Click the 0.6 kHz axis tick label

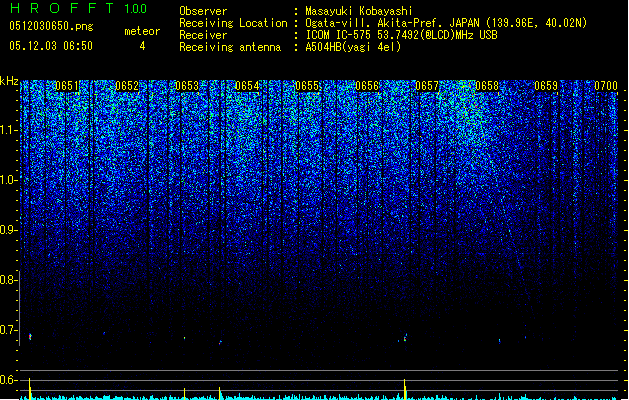(8, 380)
